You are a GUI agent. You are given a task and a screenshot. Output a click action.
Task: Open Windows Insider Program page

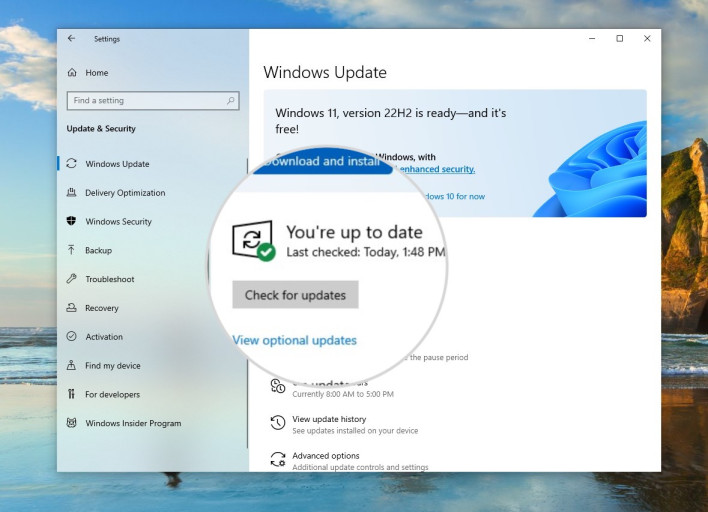pyautogui.click(x=152, y=423)
